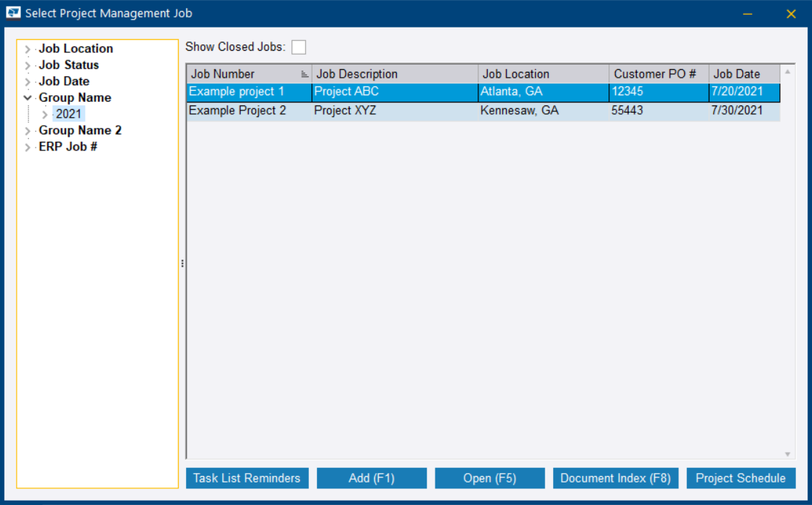The image size is (812, 505).
Task: Collapse the Group Name tree node
Action: pos(28,97)
